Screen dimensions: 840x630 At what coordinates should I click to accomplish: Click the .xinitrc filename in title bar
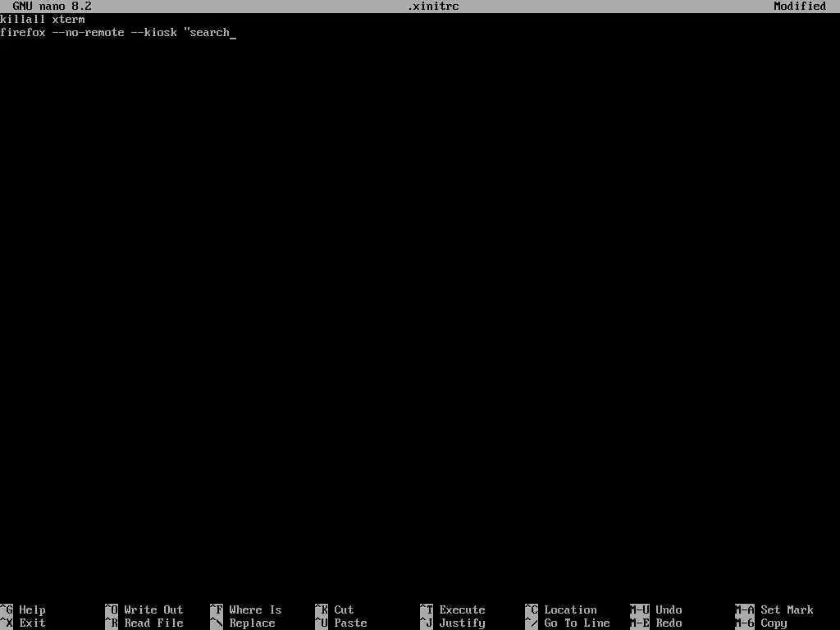point(433,7)
